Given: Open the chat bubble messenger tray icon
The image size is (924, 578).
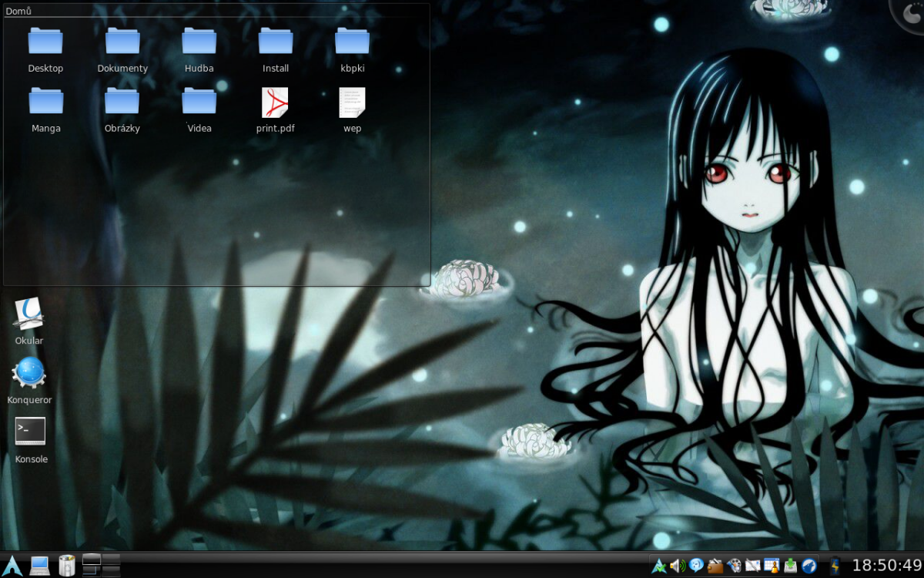Looking at the screenshot, I should 696,566.
